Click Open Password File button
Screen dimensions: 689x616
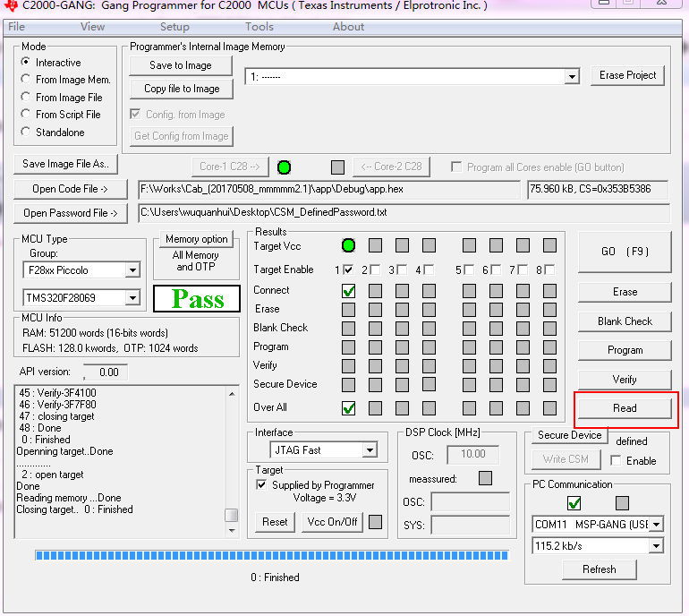tap(71, 213)
